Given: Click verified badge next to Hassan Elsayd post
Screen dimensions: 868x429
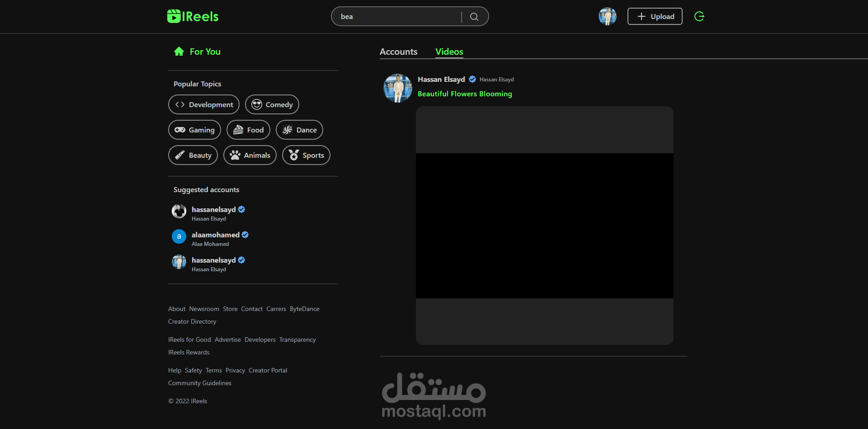Looking at the screenshot, I should click(472, 79).
